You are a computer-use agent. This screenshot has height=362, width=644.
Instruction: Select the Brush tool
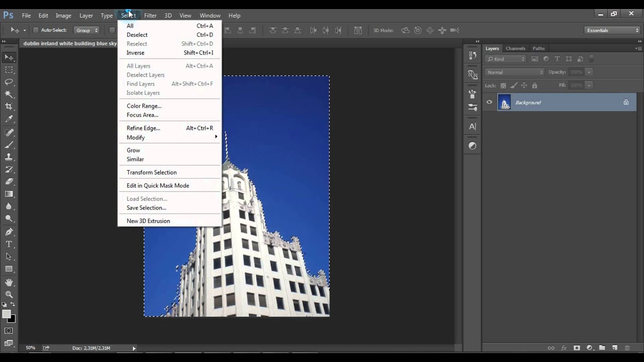[9, 145]
